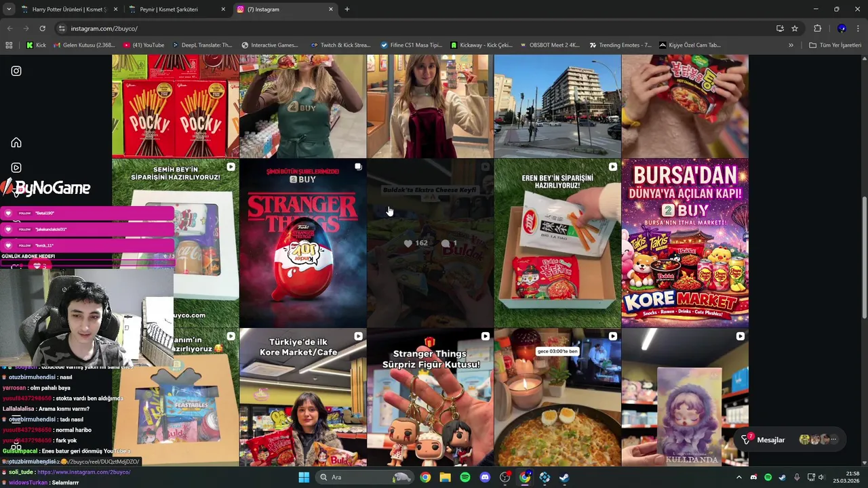Open the Instagram logo home link
This screenshot has height=488, width=868.
click(16, 71)
